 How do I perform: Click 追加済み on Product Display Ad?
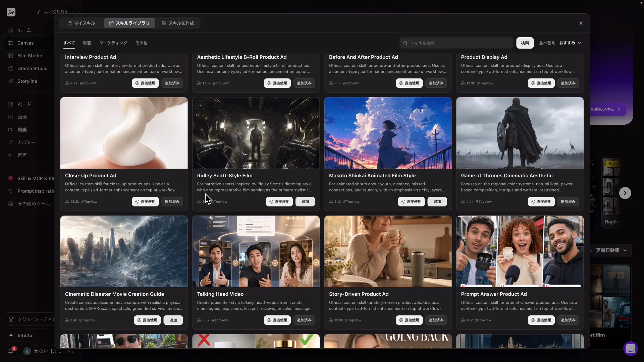click(x=568, y=83)
